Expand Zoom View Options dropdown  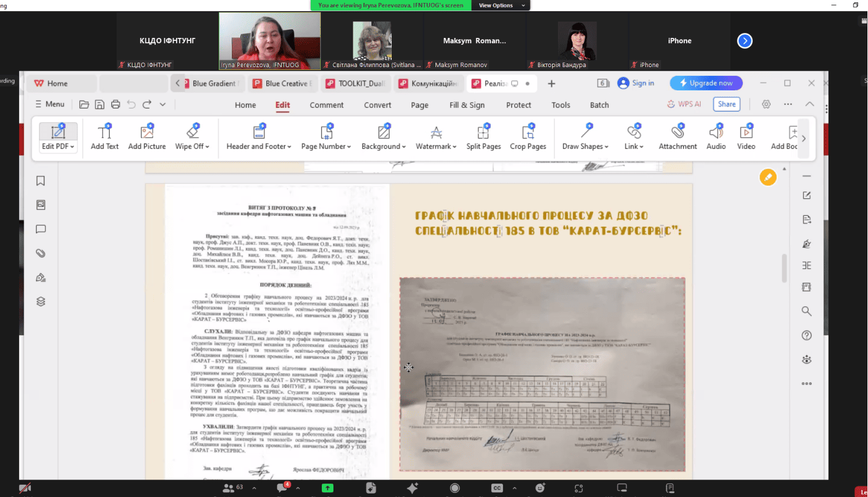click(501, 5)
